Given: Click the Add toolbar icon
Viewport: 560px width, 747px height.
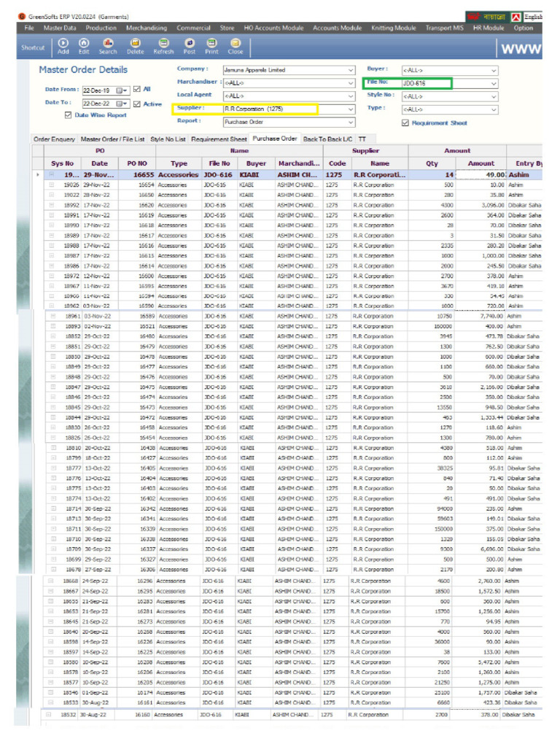Looking at the screenshot, I should tap(63, 46).
